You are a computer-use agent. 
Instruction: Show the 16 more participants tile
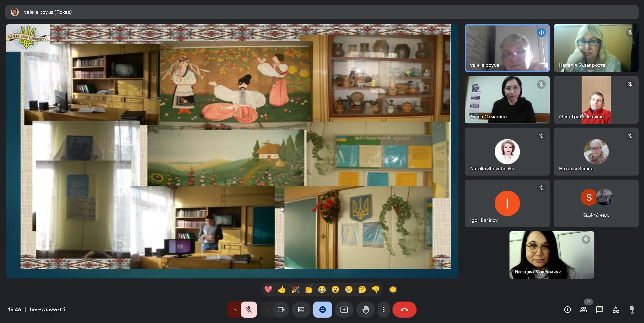[596, 203]
